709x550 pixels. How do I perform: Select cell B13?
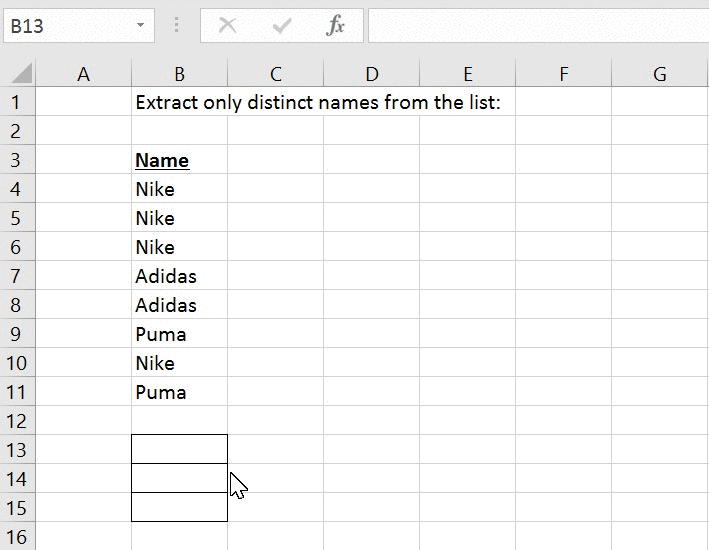click(179, 449)
